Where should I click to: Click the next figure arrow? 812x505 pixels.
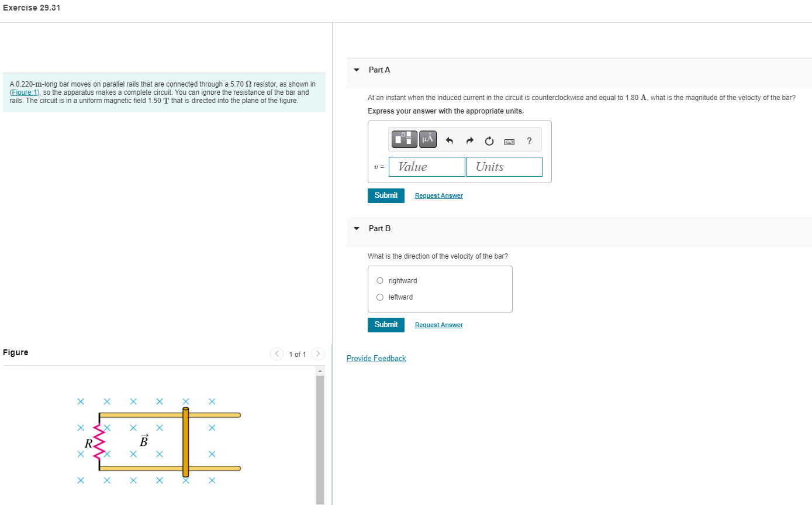click(317, 353)
